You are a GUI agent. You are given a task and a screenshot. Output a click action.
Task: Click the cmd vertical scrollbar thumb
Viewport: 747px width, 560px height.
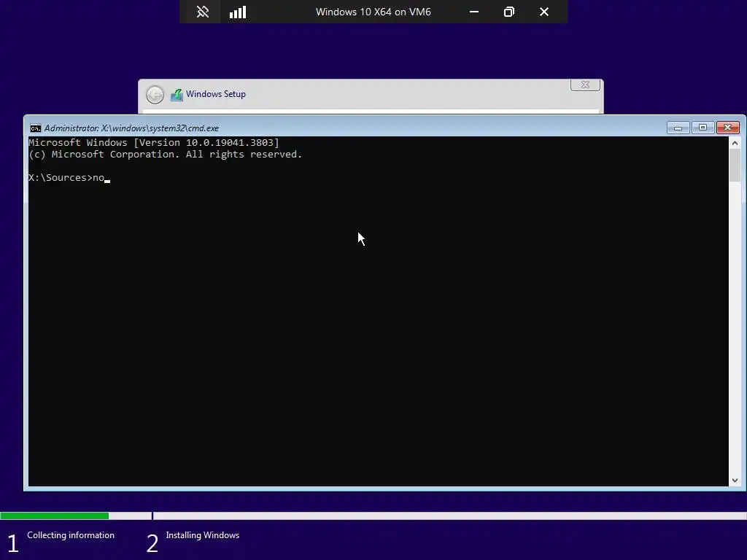pyautogui.click(x=735, y=166)
